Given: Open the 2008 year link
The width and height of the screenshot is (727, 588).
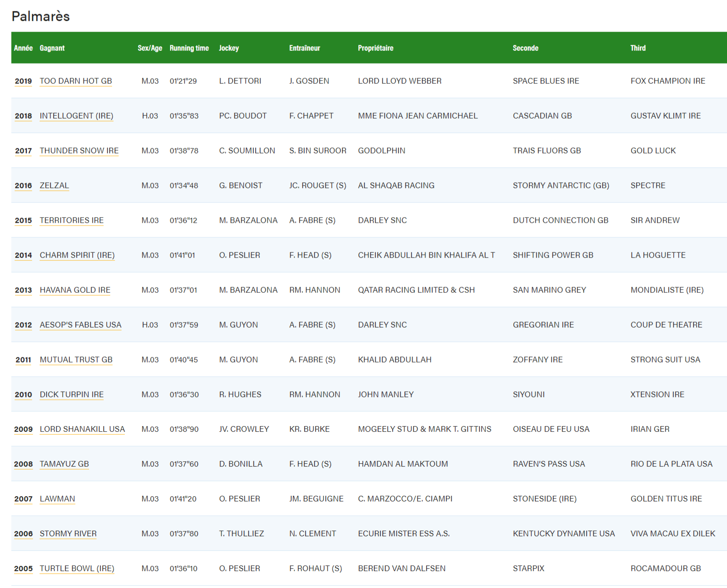Looking at the screenshot, I should (x=23, y=464).
